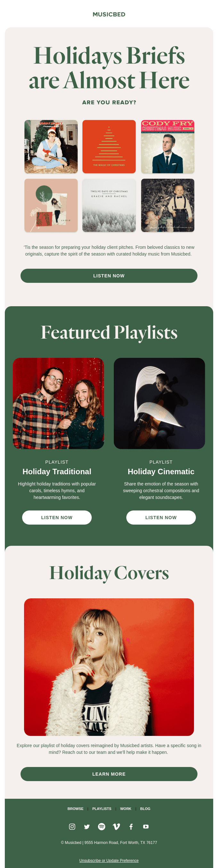Select The Magic of Christmas album cover
Image resolution: width=218 pixels, height=868 pixels.
pyautogui.click(x=109, y=147)
